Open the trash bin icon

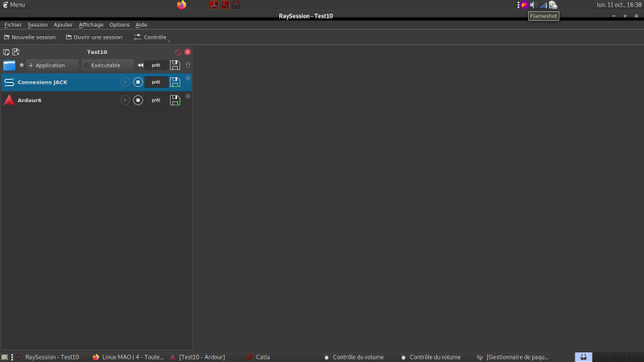tap(188, 65)
